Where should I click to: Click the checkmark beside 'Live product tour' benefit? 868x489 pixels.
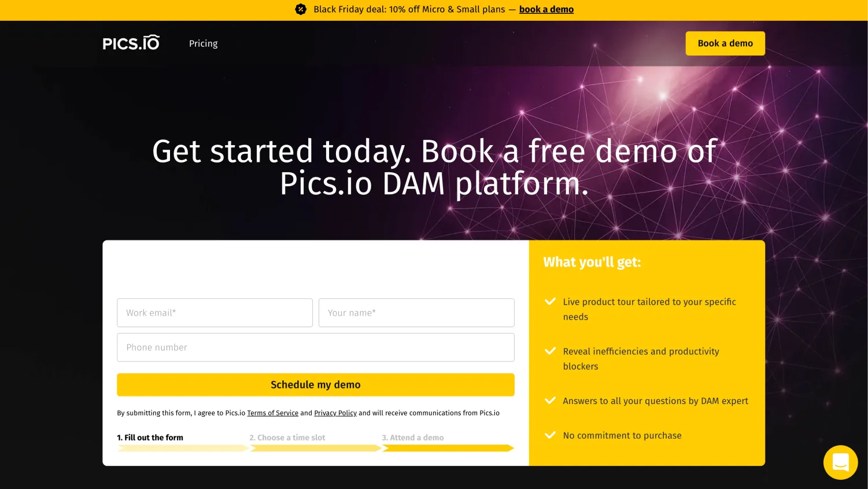point(549,301)
